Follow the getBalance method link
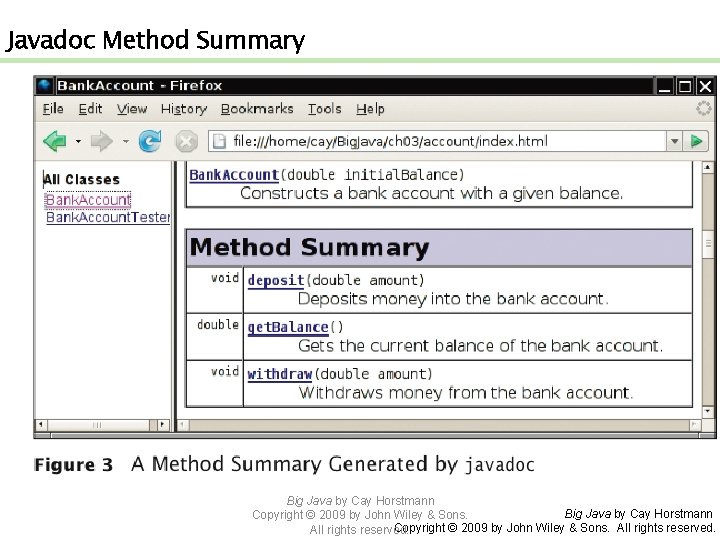This screenshot has height=540, width=720. coord(288,327)
